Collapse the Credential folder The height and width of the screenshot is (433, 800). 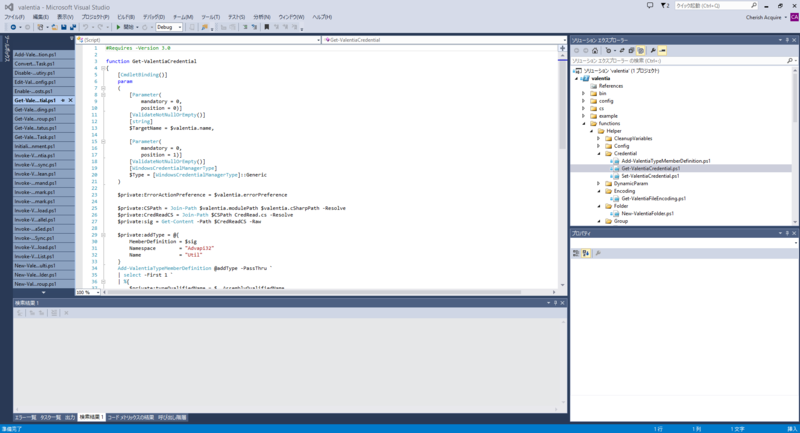[599, 154]
